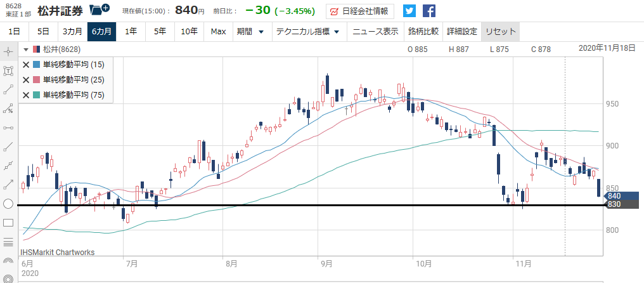
Task: Click the pink swatch of 単純移動平均 (25)
Action: coord(37,80)
